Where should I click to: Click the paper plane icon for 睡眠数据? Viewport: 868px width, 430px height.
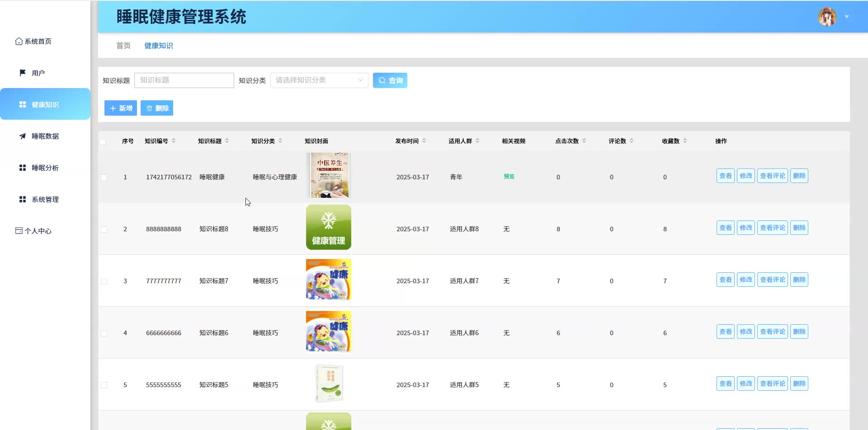(23, 136)
